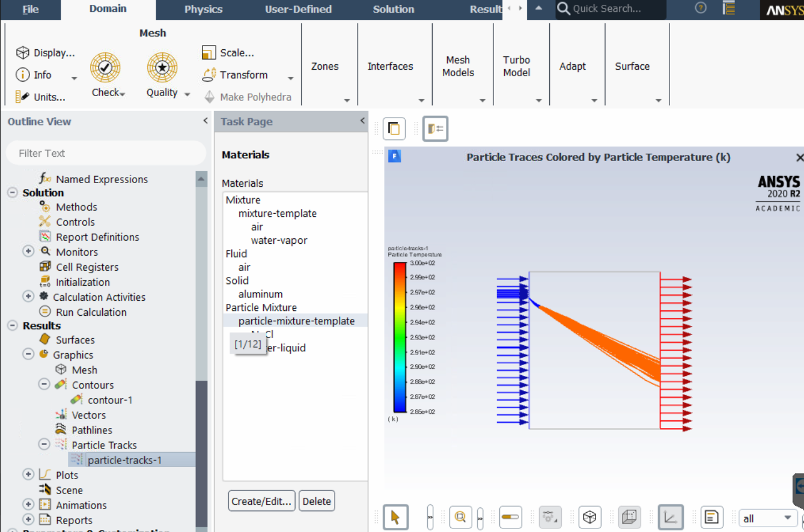Image resolution: width=804 pixels, height=532 pixels.
Task: Open the 'all' dropdown in the toolbar
Action: 768,518
